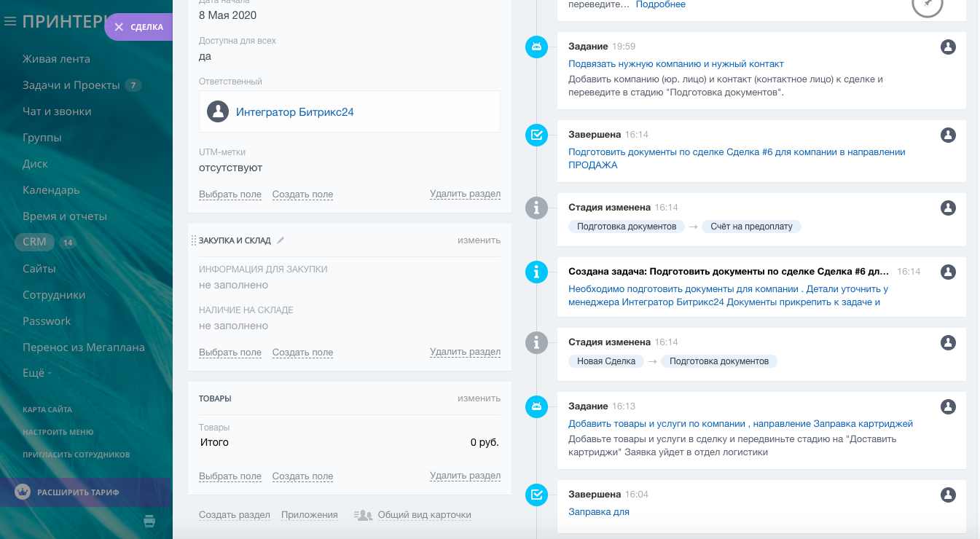
Task: Open author avatar on Счёт на предоплату stage change
Action: tap(948, 208)
